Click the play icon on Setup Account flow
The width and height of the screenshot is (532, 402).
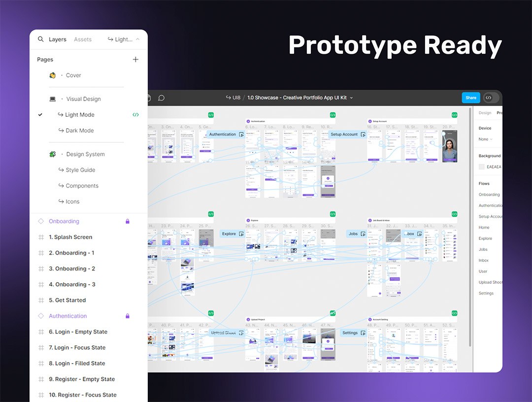tap(363, 134)
